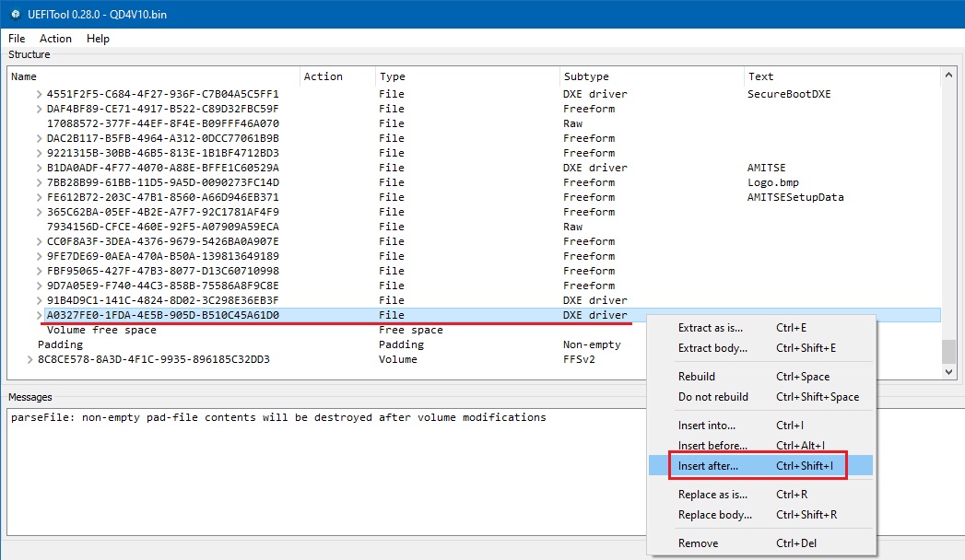
Task: Select Rebuild in the context menu
Action: click(760, 376)
